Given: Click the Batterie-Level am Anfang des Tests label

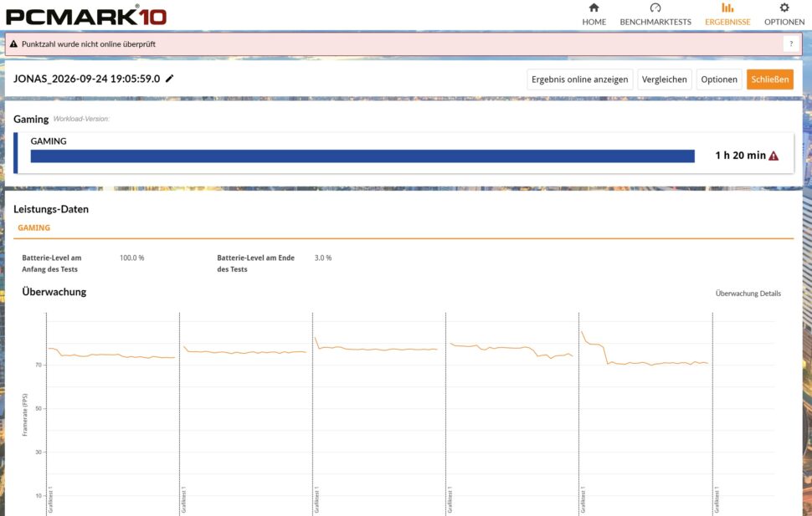Looking at the screenshot, I should tap(52, 263).
